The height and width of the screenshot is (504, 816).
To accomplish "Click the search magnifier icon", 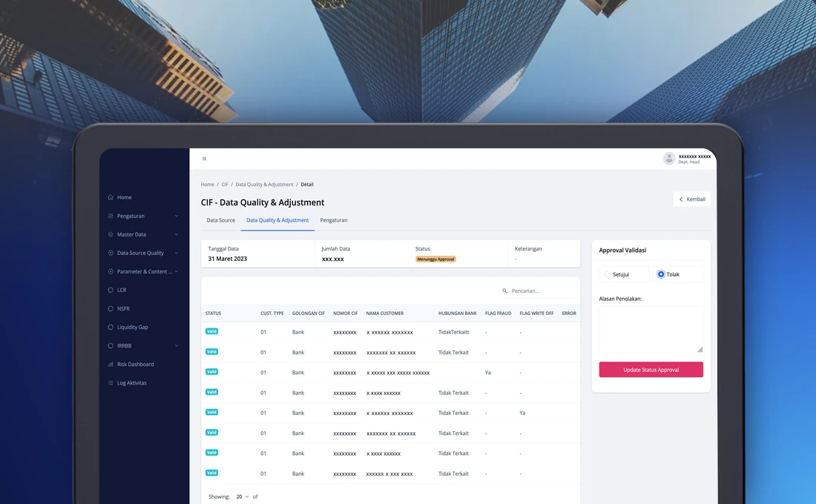I will click(x=504, y=291).
